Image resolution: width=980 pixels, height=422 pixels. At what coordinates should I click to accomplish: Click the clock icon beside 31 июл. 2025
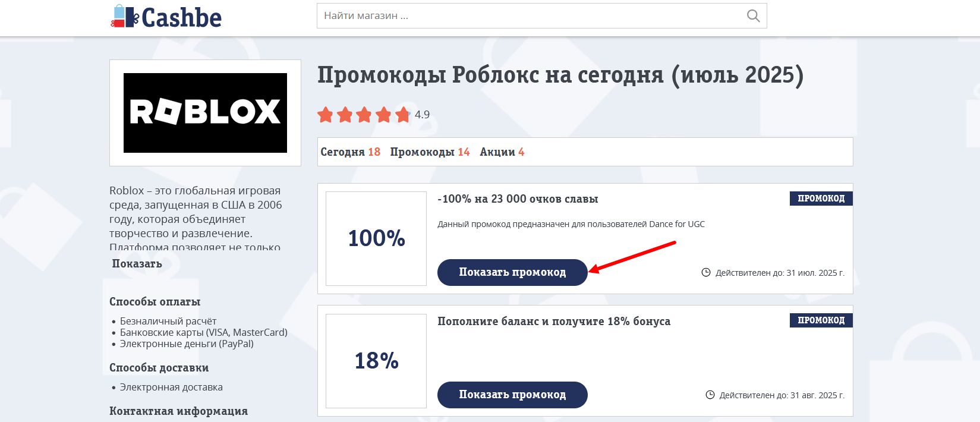(x=706, y=272)
